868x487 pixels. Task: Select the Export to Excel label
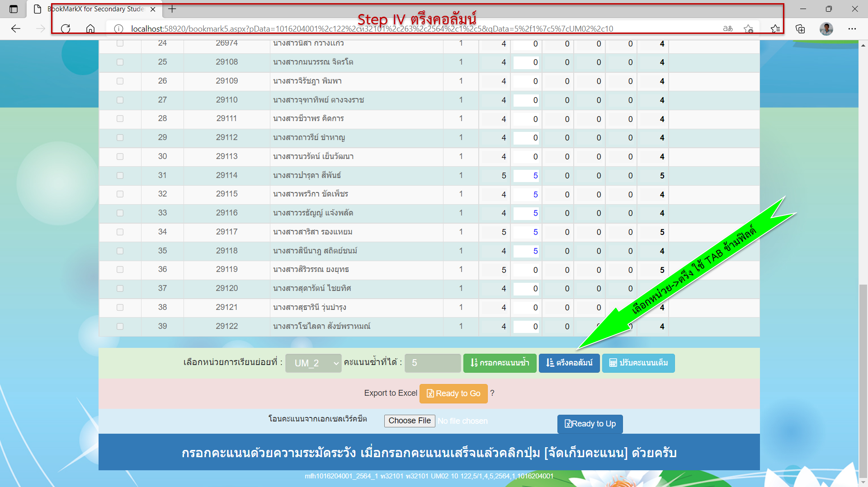(x=391, y=393)
